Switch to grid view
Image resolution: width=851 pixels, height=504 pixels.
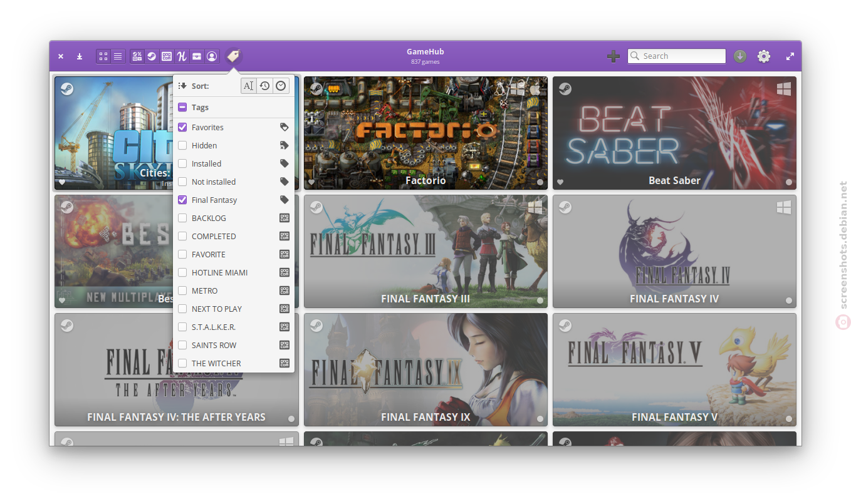pos(103,56)
